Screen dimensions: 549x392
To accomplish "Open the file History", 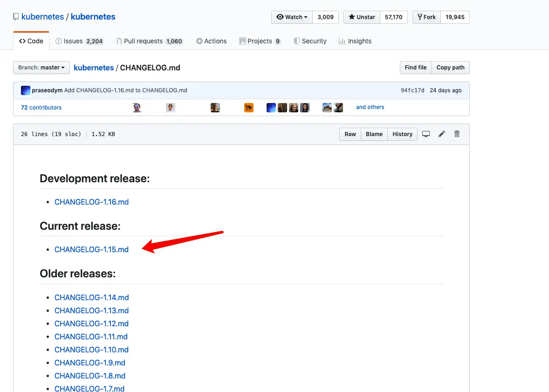I will tap(402, 134).
